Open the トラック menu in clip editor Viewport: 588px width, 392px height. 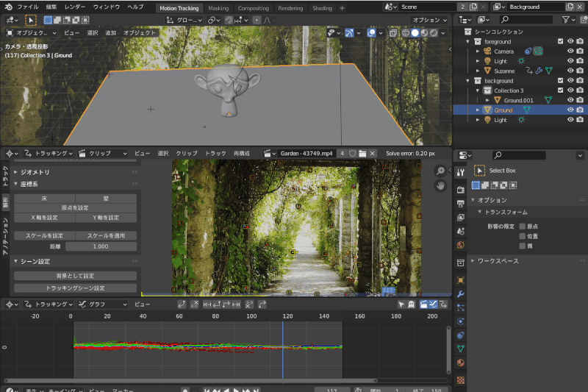coord(215,154)
